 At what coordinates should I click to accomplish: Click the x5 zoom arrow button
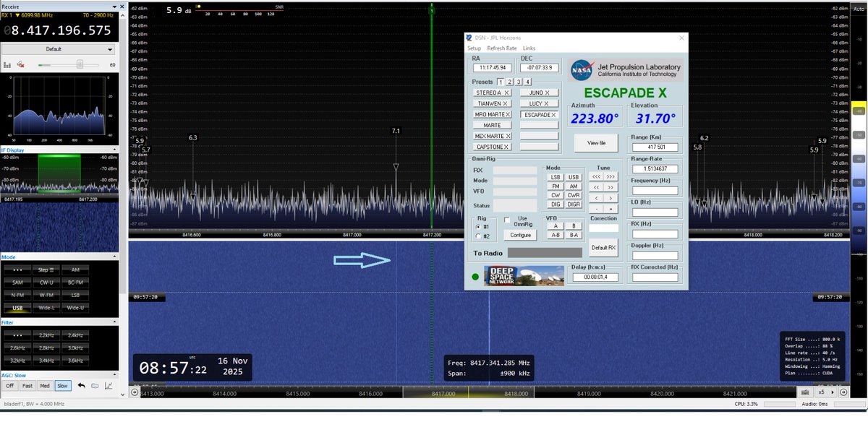pyautogui.click(x=832, y=392)
